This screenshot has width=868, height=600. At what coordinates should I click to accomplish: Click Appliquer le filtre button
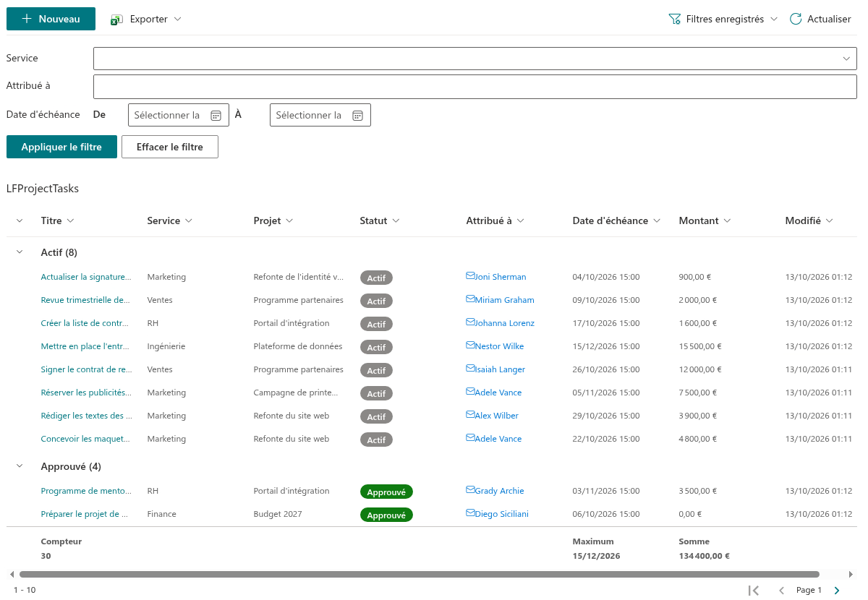61,147
